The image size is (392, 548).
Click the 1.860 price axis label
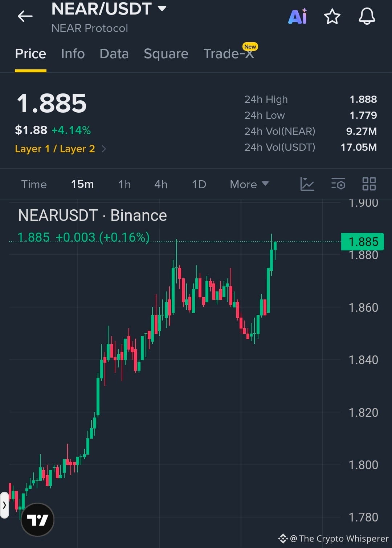[363, 307]
